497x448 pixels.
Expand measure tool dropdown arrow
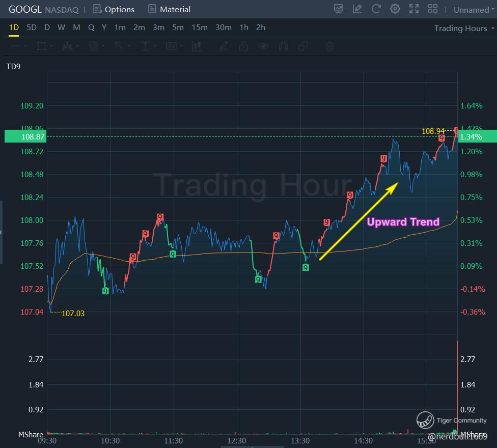[x=155, y=46]
